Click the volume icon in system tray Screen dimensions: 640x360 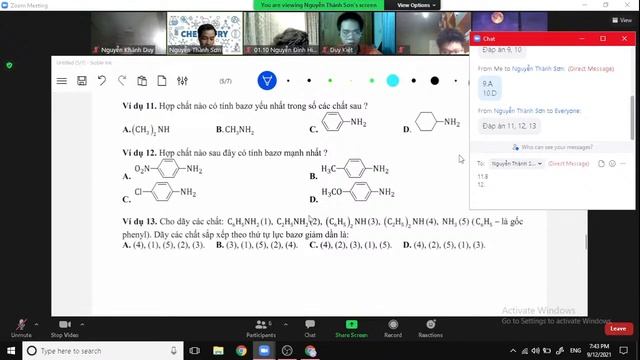pyautogui.click(x=536, y=351)
